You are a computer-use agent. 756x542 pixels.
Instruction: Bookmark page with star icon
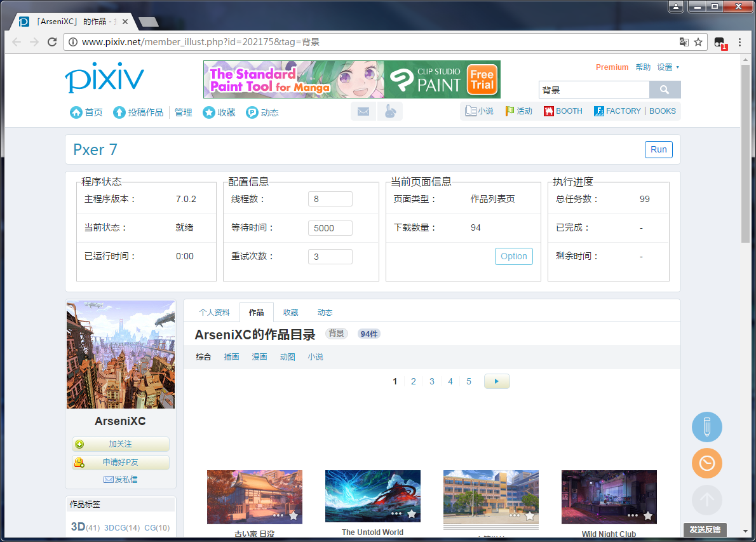pyautogui.click(x=698, y=42)
